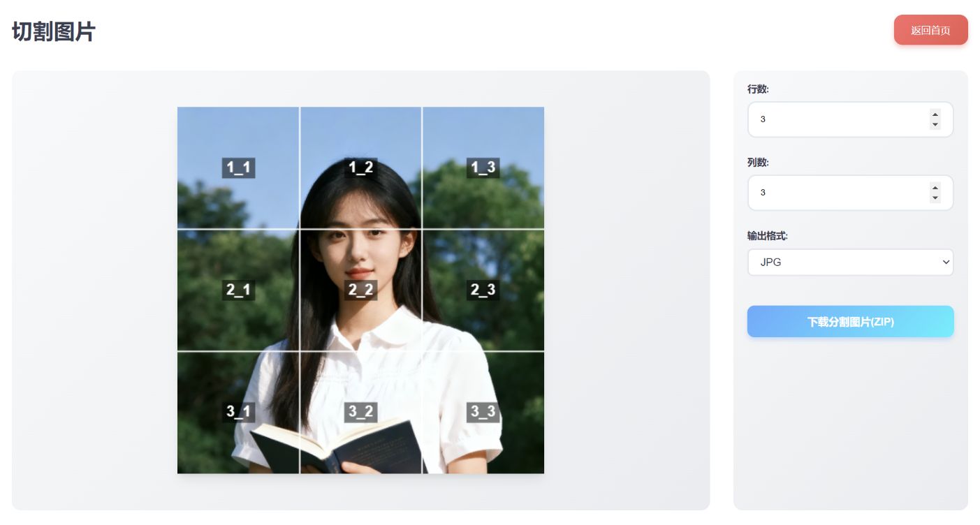Click the 返回首页 button
Image resolution: width=980 pixels, height=525 pixels.
point(930,30)
